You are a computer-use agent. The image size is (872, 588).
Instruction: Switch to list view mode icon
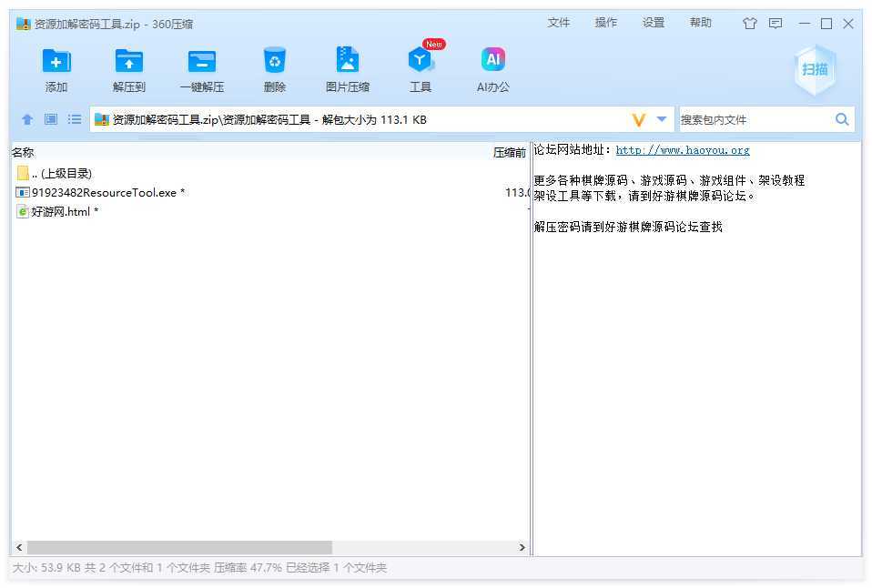pyautogui.click(x=75, y=119)
